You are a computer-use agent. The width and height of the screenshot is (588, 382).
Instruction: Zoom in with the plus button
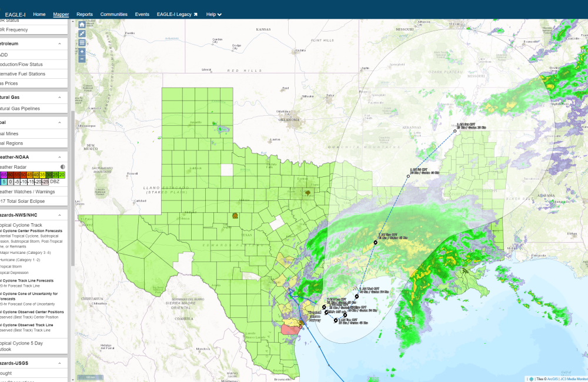[x=82, y=52]
